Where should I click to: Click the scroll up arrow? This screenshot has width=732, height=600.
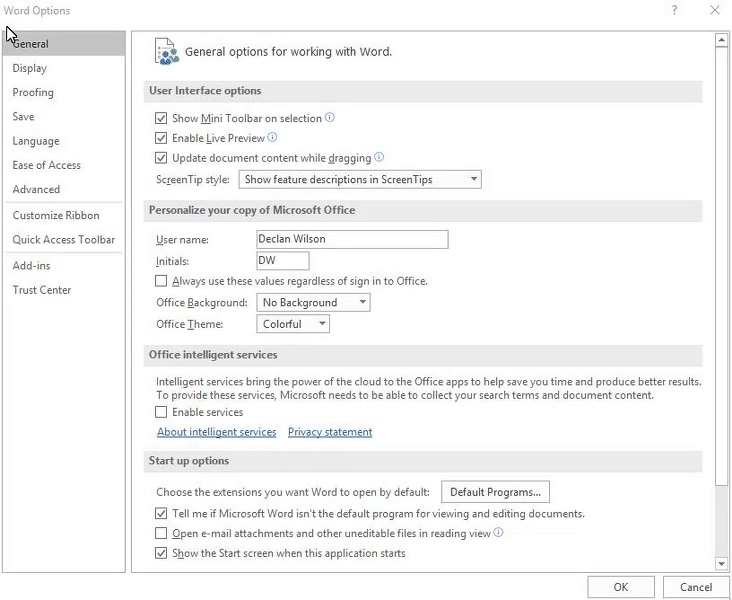(x=721, y=40)
